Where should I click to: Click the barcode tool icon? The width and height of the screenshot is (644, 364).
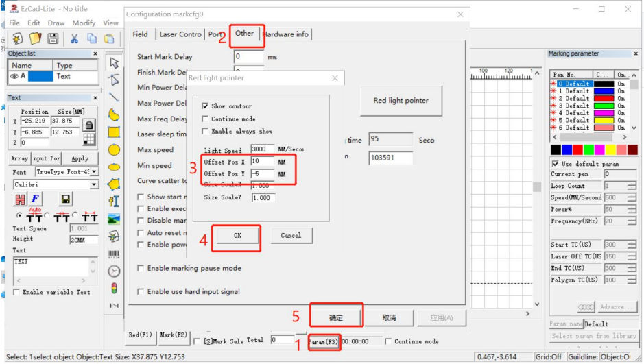(x=114, y=254)
